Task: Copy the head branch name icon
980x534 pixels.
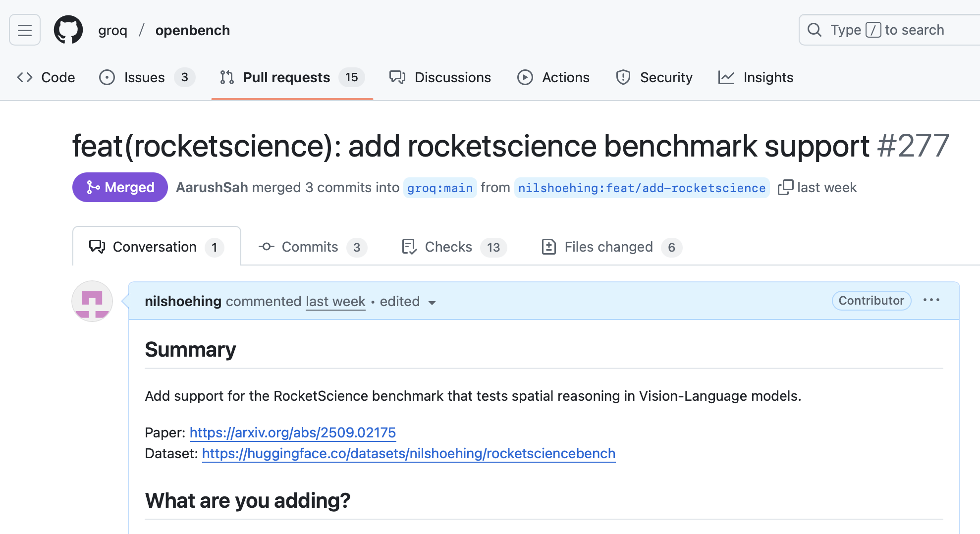Action: (x=785, y=187)
